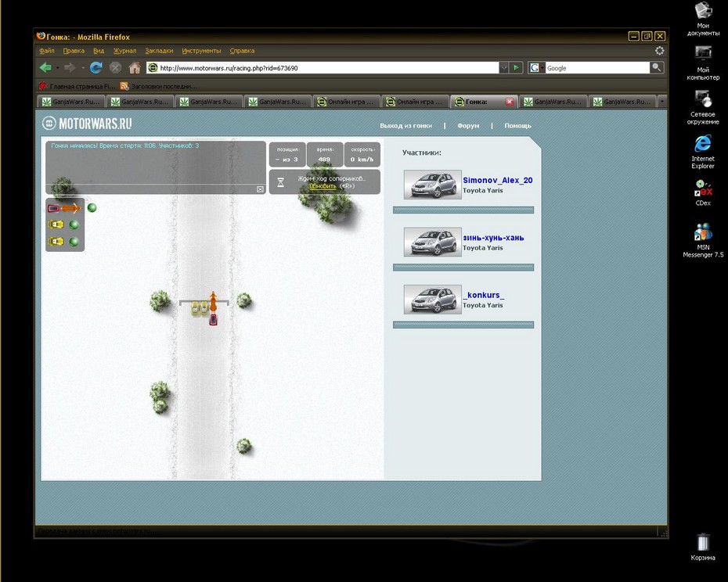Click the red race car on the track
The image size is (728, 582).
point(213,319)
